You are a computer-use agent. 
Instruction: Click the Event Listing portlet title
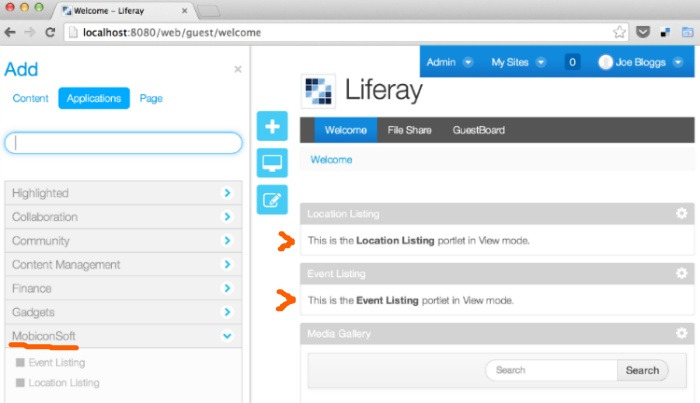click(x=336, y=274)
